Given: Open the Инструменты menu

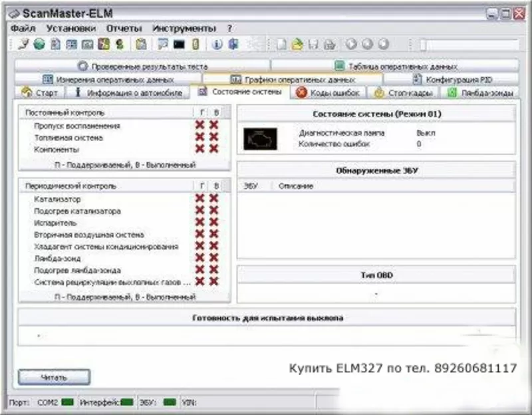Looking at the screenshot, I should point(184,29).
